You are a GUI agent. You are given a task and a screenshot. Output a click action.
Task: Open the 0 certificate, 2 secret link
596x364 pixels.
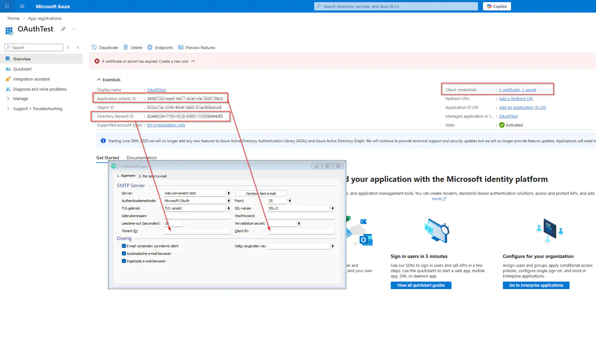[517, 90]
